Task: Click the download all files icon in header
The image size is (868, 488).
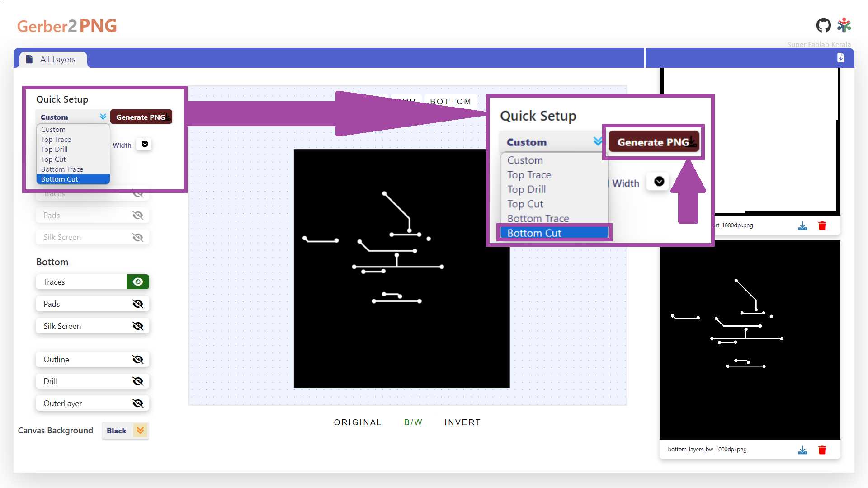Action: [840, 58]
